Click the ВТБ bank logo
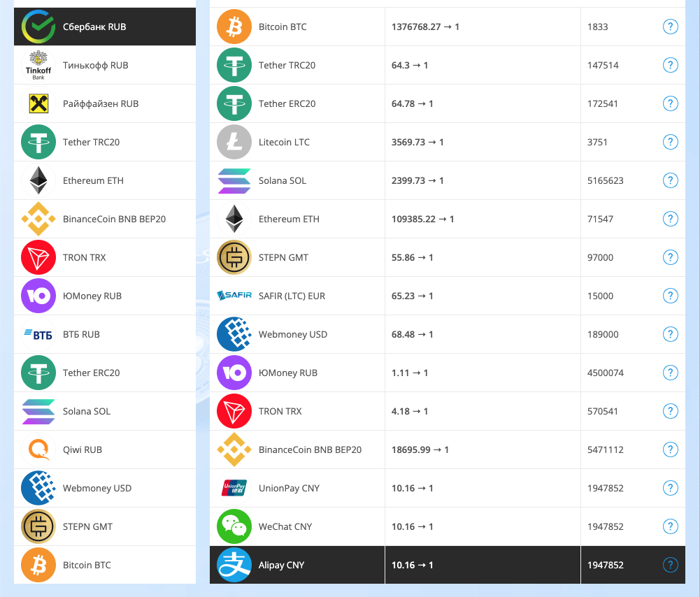700x597 pixels. [x=38, y=334]
